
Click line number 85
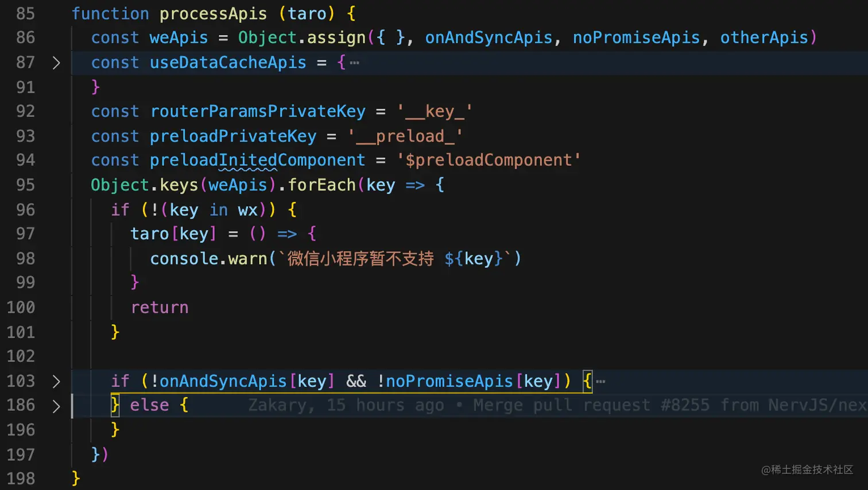25,13
